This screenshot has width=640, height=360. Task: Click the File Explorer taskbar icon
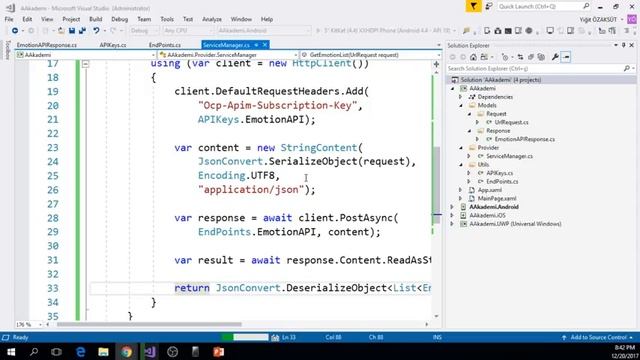[103, 351]
